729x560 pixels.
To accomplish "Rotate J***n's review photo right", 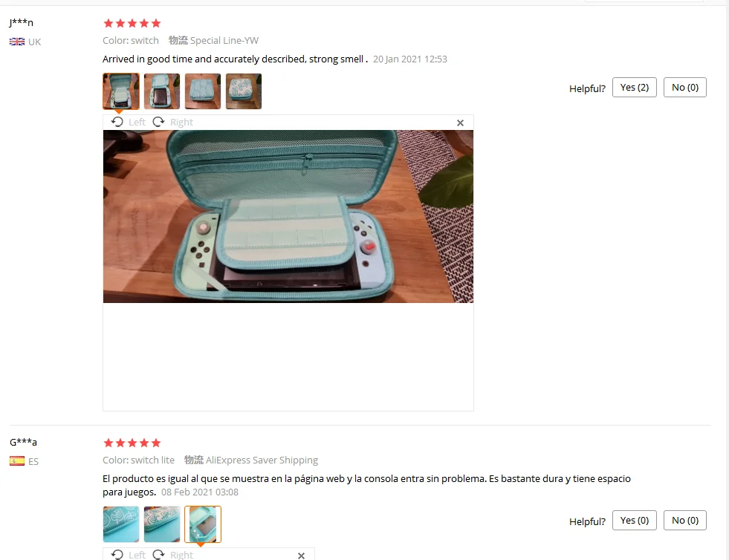I will point(172,123).
